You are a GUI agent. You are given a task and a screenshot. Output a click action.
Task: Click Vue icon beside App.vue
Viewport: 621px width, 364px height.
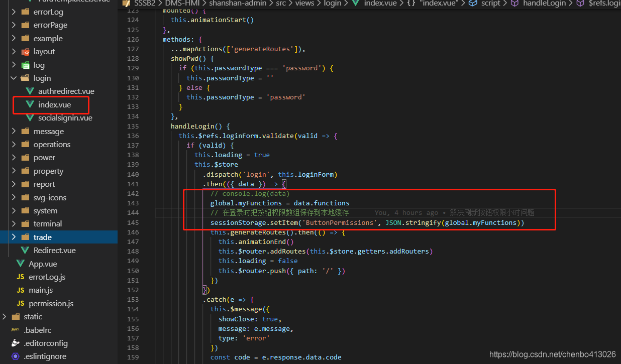point(20,264)
